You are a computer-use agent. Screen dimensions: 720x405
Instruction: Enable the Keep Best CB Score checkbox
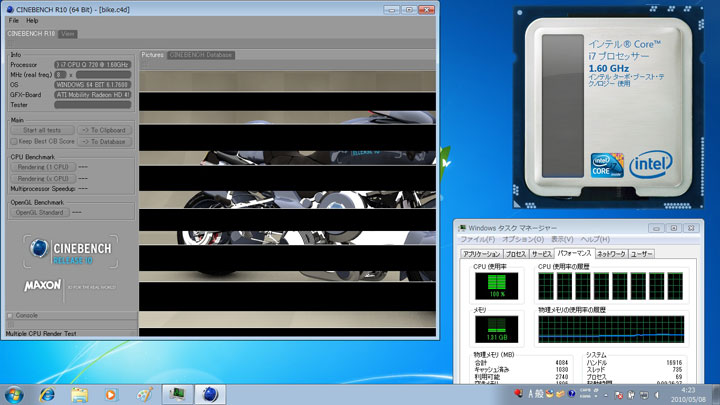coord(14,141)
